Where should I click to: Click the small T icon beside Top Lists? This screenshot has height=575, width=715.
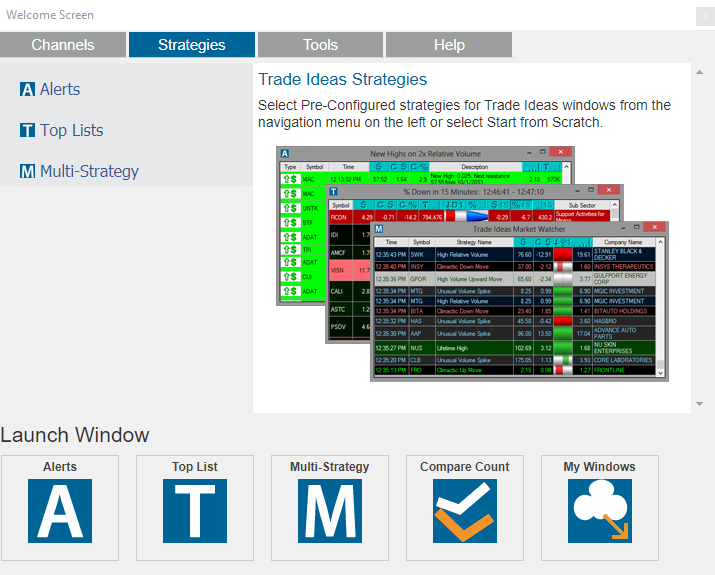[27, 131]
